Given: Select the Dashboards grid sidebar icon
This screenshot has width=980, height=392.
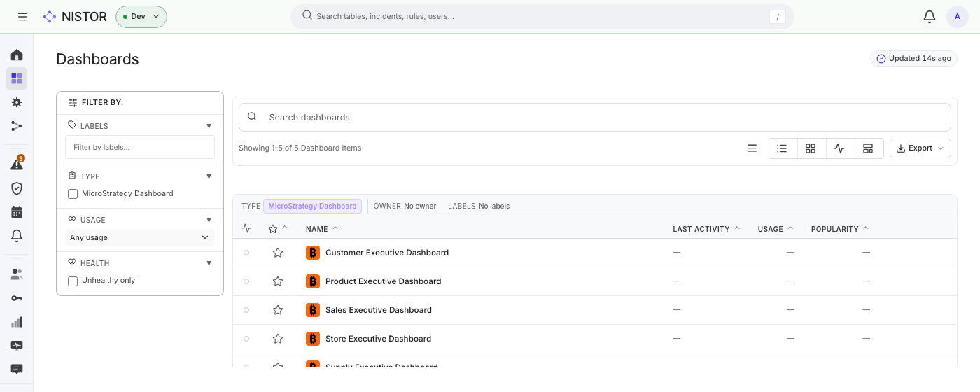Looking at the screenshot, I should (x=17, y=78).
